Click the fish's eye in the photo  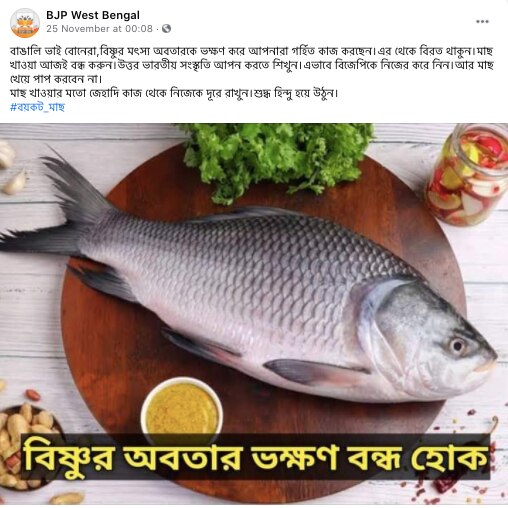458,346
